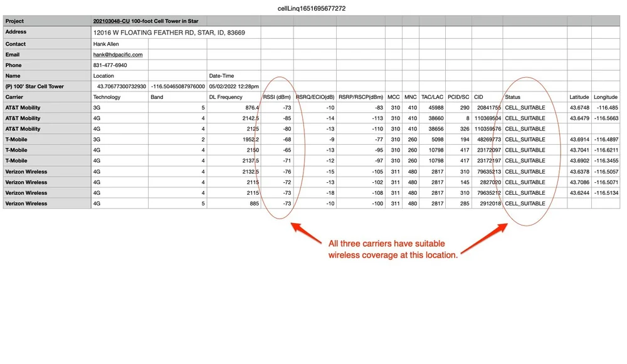Click the 'Latitude' column header

(x=579, y=97)
